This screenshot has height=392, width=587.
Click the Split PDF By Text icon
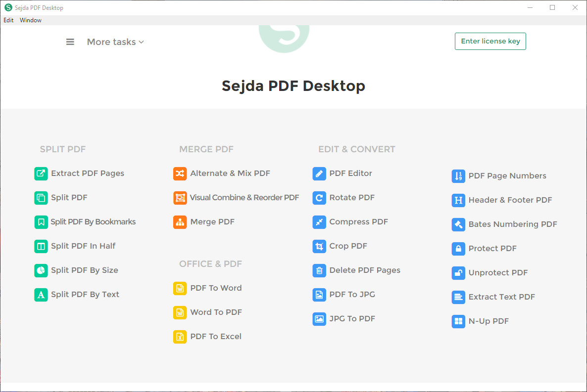pos(41,295)
